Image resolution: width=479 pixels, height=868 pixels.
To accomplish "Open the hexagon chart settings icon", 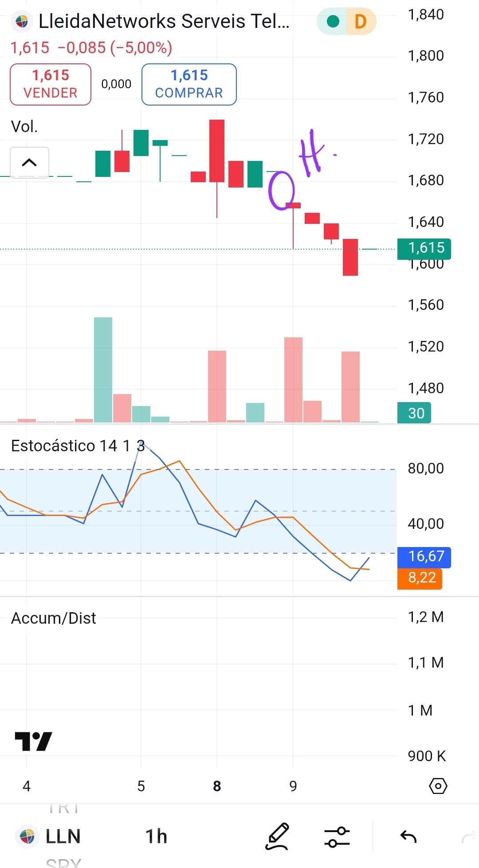I will pyautogui.click(x=438, y=786).
